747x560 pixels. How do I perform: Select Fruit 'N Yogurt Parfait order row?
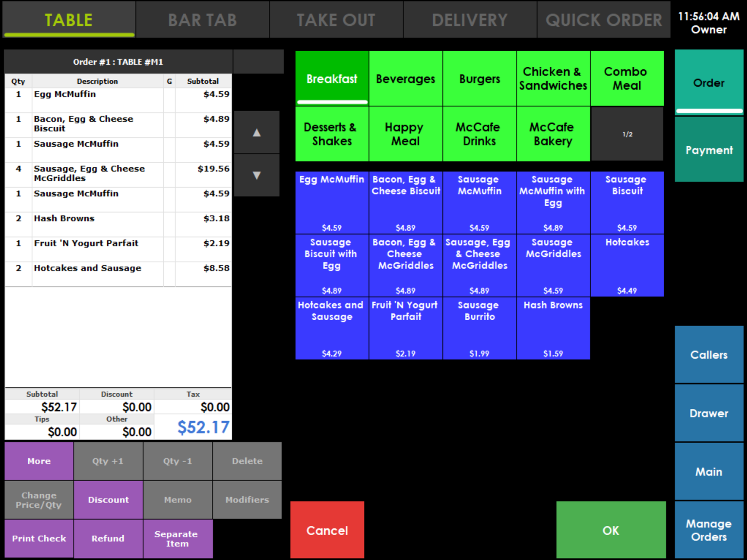point(118,249)
